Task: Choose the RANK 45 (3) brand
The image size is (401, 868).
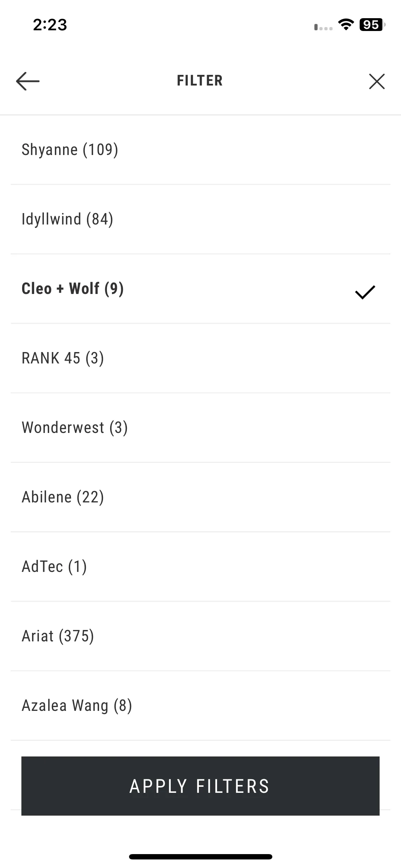Action: coord(200,358)
